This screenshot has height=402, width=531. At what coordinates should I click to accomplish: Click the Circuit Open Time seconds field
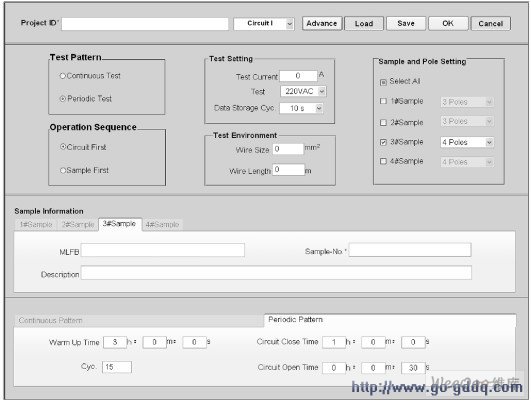click(x=413, y=368)
